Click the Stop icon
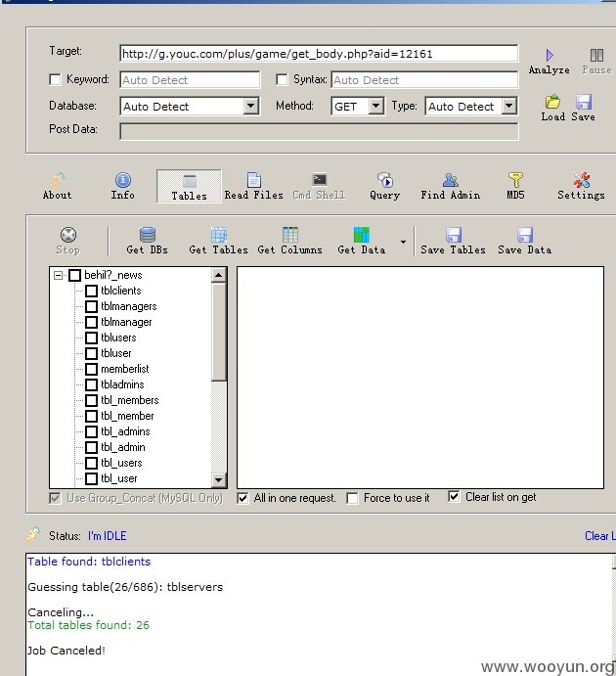 coord(68,235)
